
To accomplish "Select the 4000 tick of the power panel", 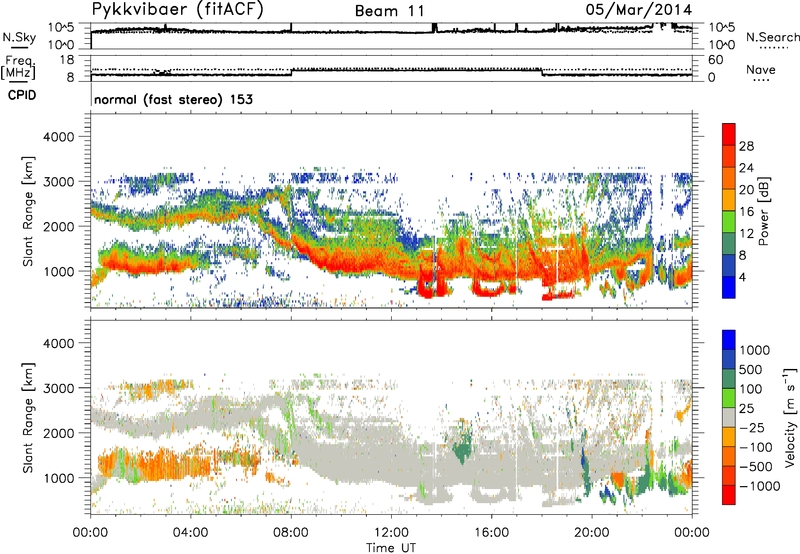I will point(59,137).
